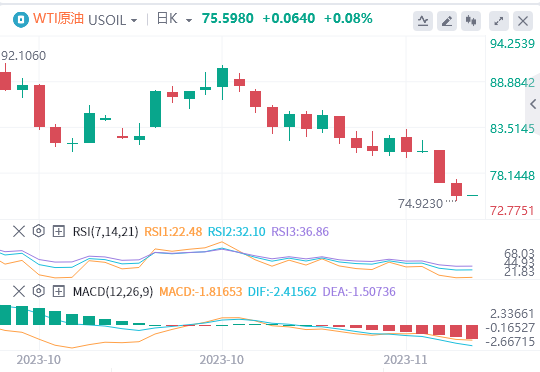Click the MACD(12,26,9) indicator label

pos(113,292)
